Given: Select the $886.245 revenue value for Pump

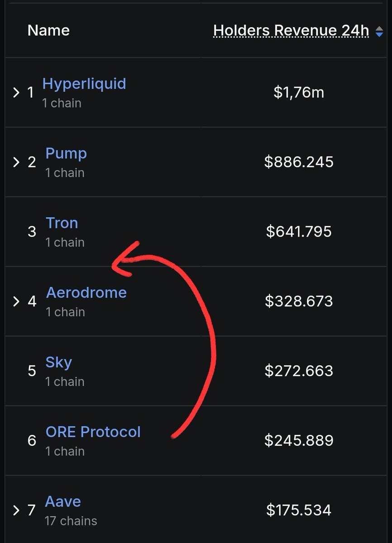Looking at the screenshot, I should (x=299, y=162).
